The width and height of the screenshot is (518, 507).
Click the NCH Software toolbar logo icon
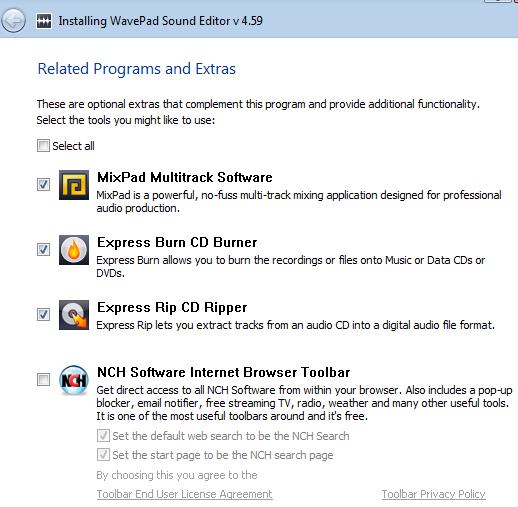click(x=74, y=380)
